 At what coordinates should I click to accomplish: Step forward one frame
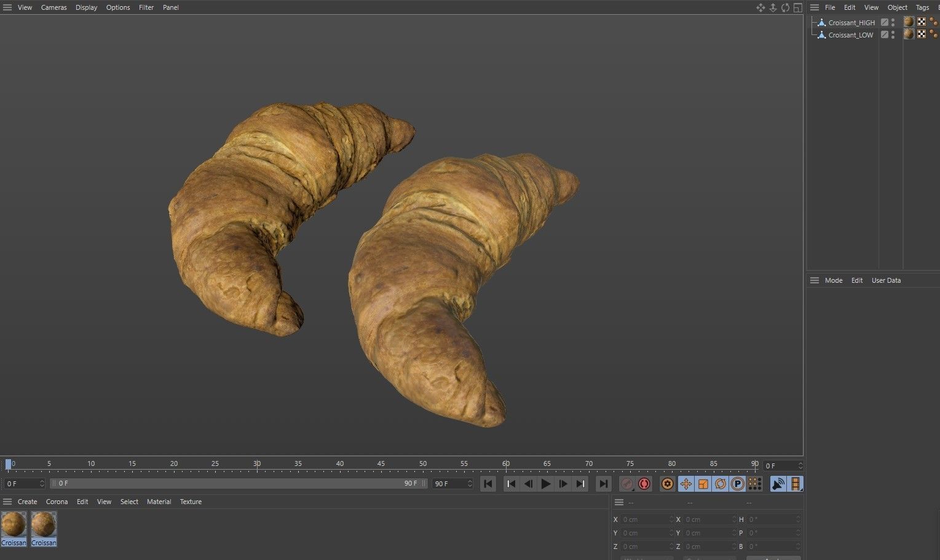(563, 484)
